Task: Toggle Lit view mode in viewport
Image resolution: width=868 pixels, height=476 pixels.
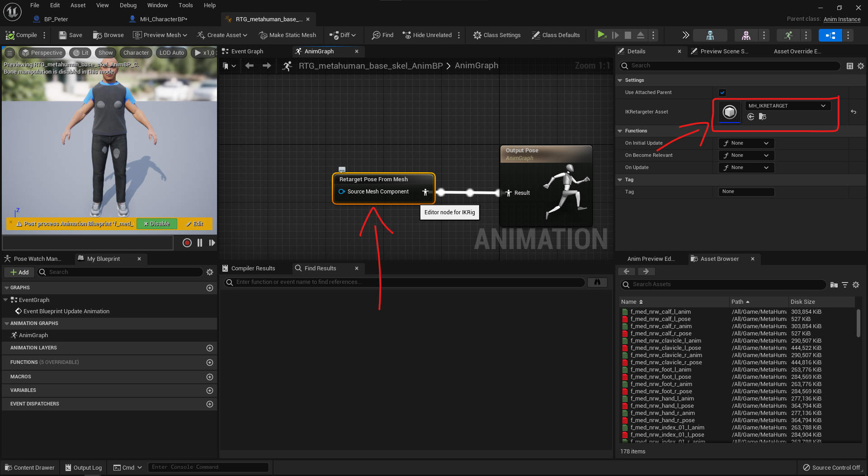Action: pos(80,53)
